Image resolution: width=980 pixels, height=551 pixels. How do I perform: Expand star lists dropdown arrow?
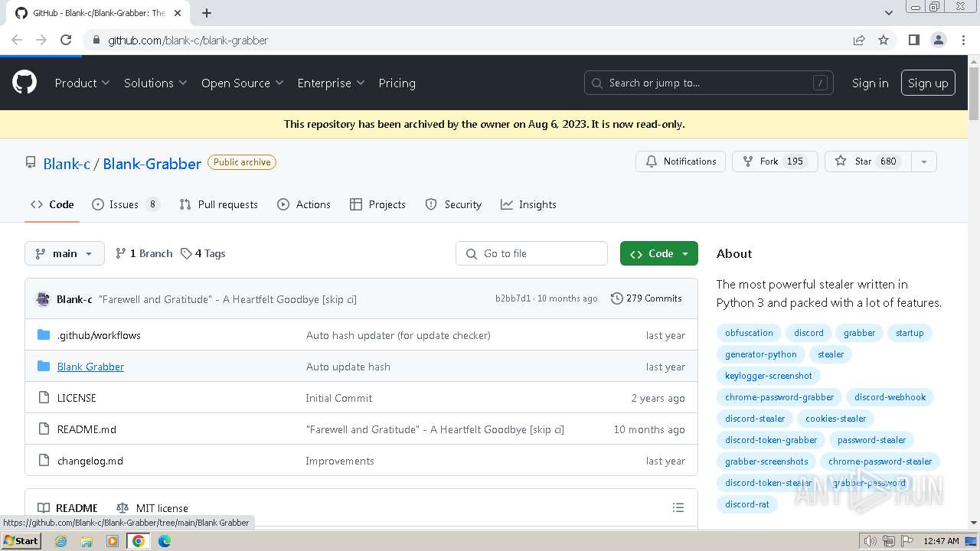924,161
